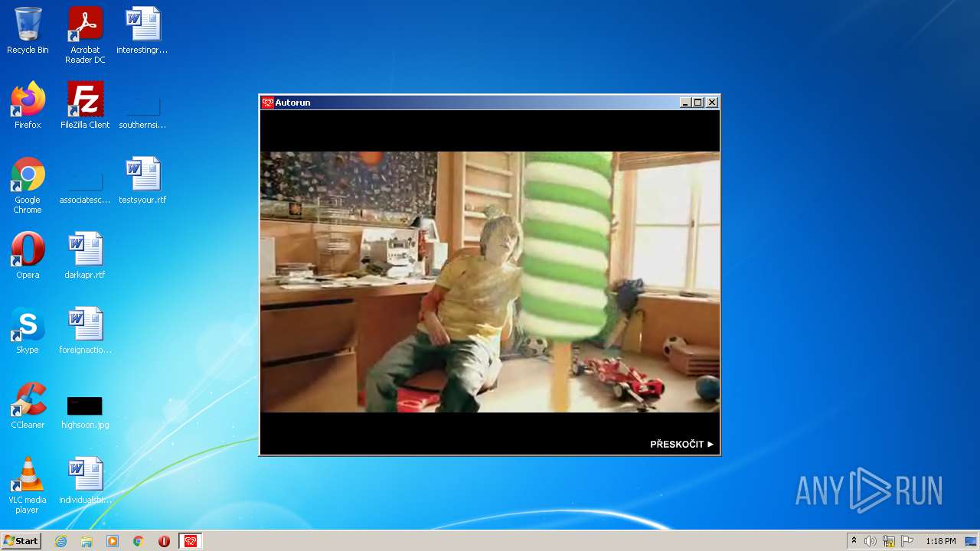The height and width of the screenshot is (551, 980).
Task: Open Windows Media Player from taskbar
Action: (x=113, y=541)
